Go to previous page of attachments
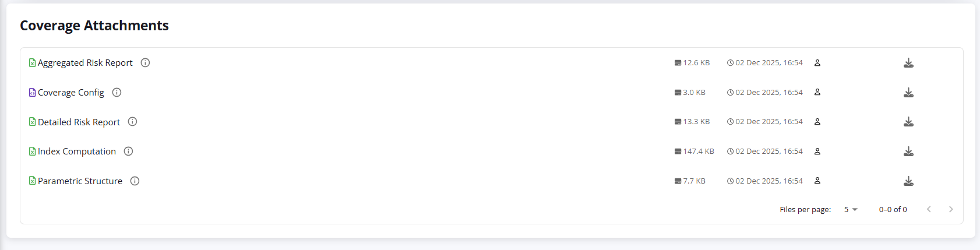The width and height of the screenshot is (980, 250). click(929, 210)
